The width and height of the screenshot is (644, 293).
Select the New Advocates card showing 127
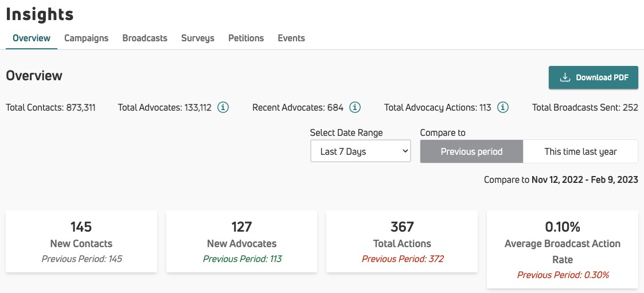point(241,241)
